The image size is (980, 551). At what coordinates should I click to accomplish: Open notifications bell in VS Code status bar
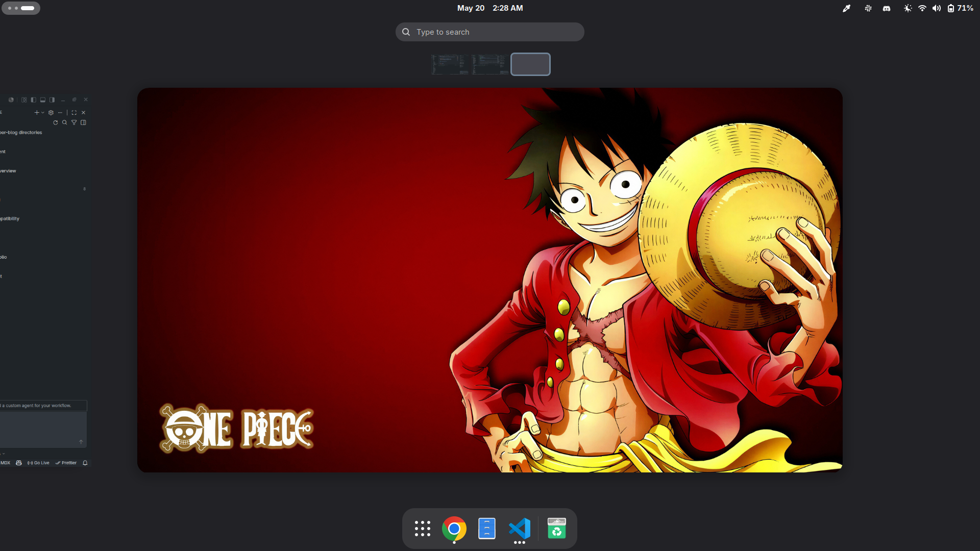[85, 463]
